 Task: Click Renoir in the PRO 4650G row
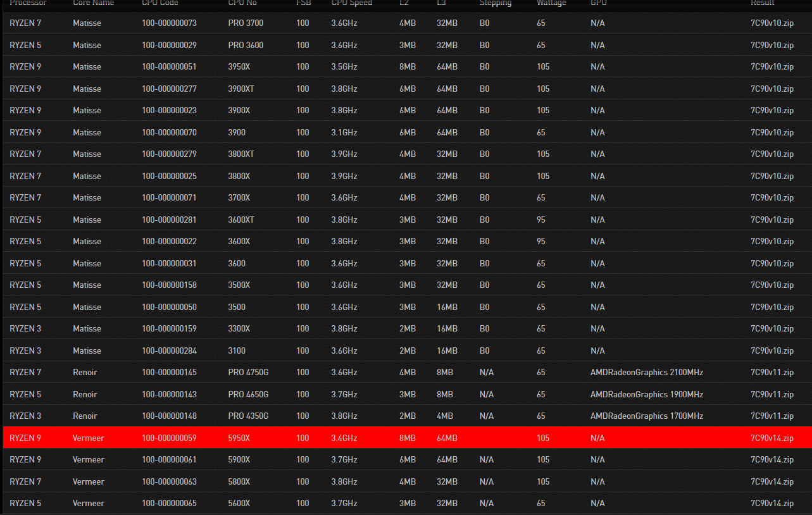85,394
